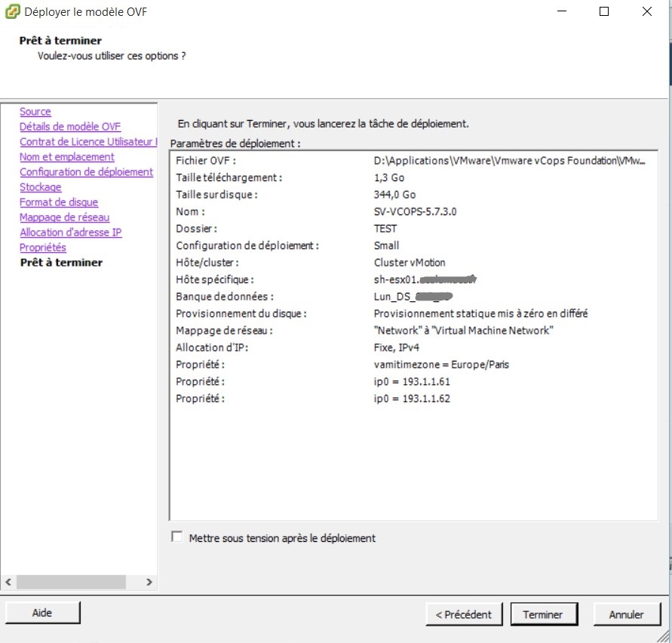This screenshot has height=643, width=672.
Task: Open the Propriétés step
Action: pyautogui.click(x=43, y=248)
